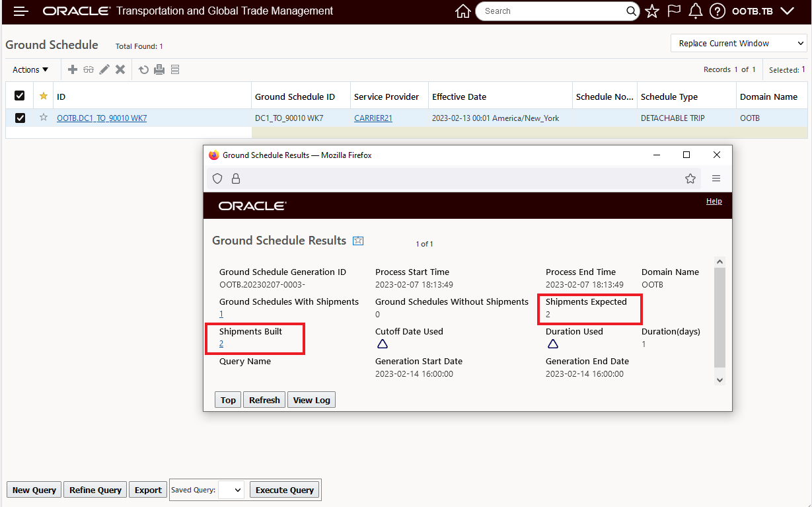Click the Delete X icon in toolbar

click(120, 69)
